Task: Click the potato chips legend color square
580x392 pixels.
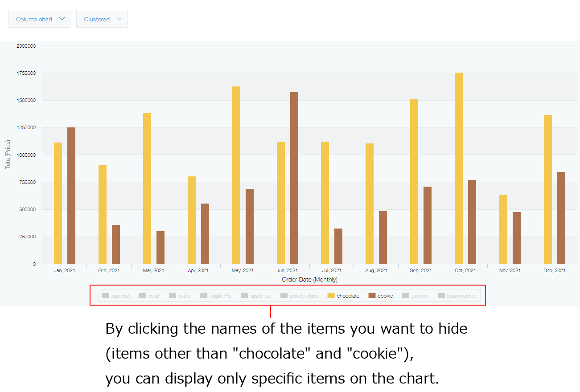Action: click(x=284, y=295)
